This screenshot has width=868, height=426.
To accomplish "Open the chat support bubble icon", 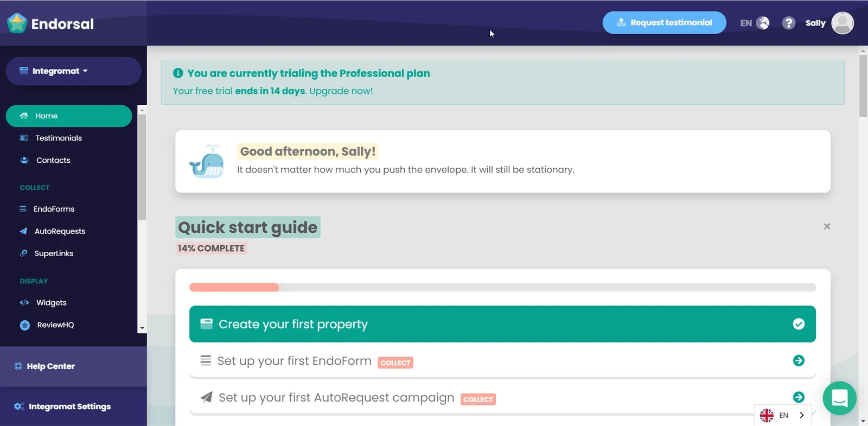I will (x=839, y=398).
